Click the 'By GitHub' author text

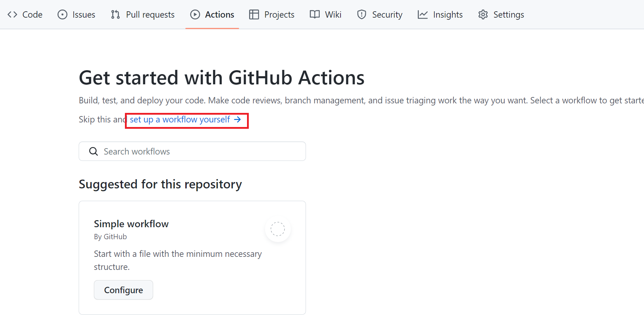(x=110, y=237)
